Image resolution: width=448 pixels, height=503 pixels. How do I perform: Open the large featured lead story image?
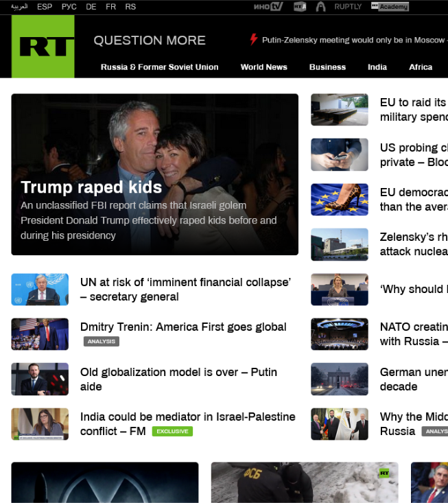pyautogui.click(x=154, y=174)
